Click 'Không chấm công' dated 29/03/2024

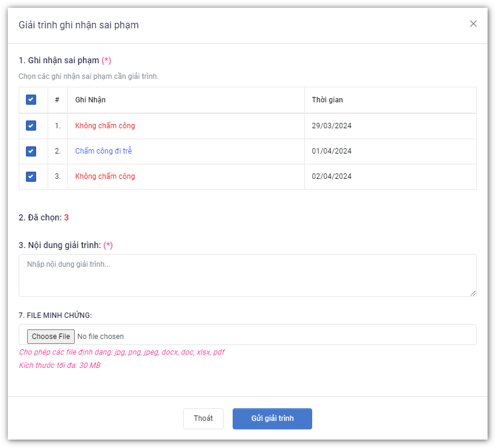pos(105,126)
